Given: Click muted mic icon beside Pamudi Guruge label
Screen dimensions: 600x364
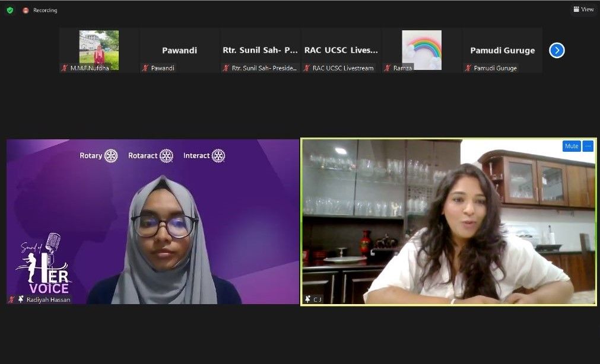Looking at the screenshot, I should 468,68.
